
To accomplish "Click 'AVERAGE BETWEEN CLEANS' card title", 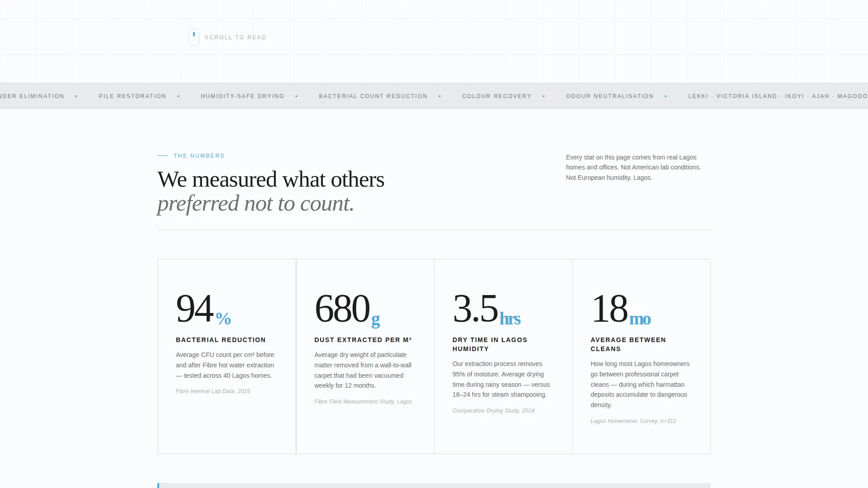I will (x=628, y=344).
